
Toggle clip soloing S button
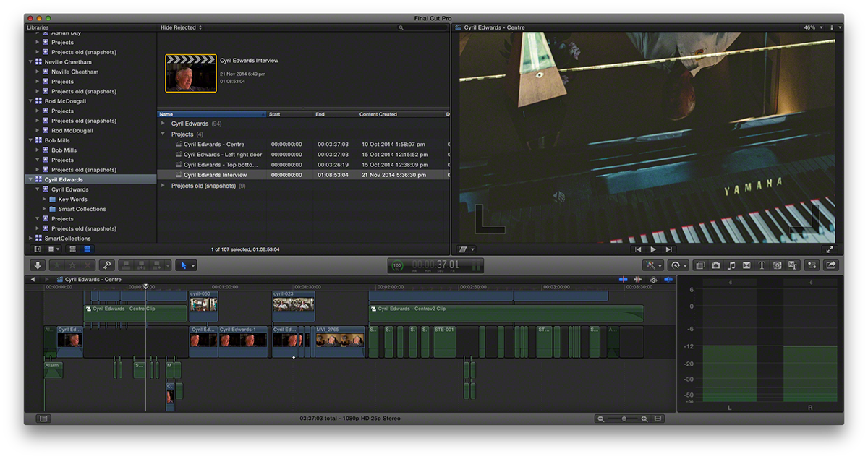point(653,280)
